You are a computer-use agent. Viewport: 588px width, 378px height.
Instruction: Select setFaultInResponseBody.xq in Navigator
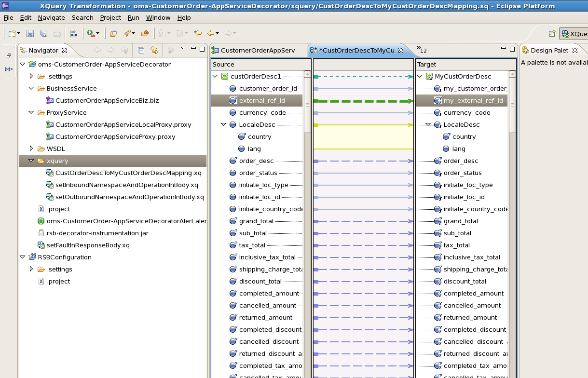pyautogui.click(x=88, y=245)
